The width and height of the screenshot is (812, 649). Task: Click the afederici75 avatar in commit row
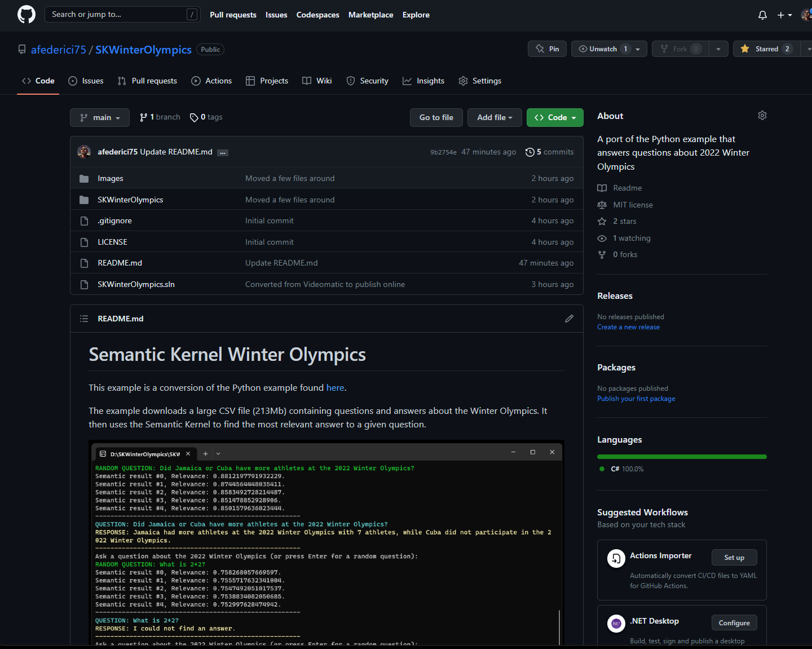(84, 152)
